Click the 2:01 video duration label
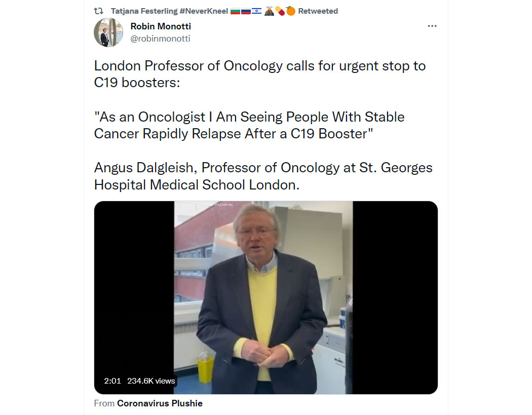Screen dimensions: 532x415 pos(112,381)
